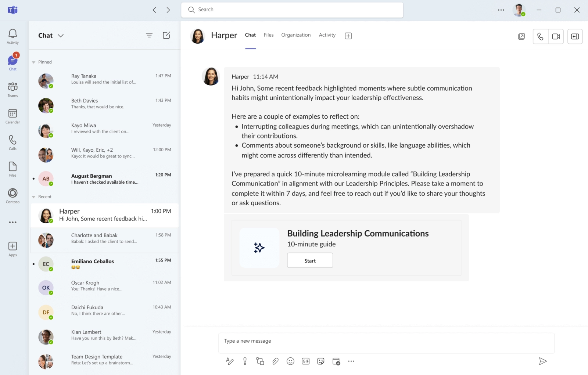Attach a file with the paperclip icon
Image resolution: width=588 pixels, height=375 pixels.
tap(275, 361)
